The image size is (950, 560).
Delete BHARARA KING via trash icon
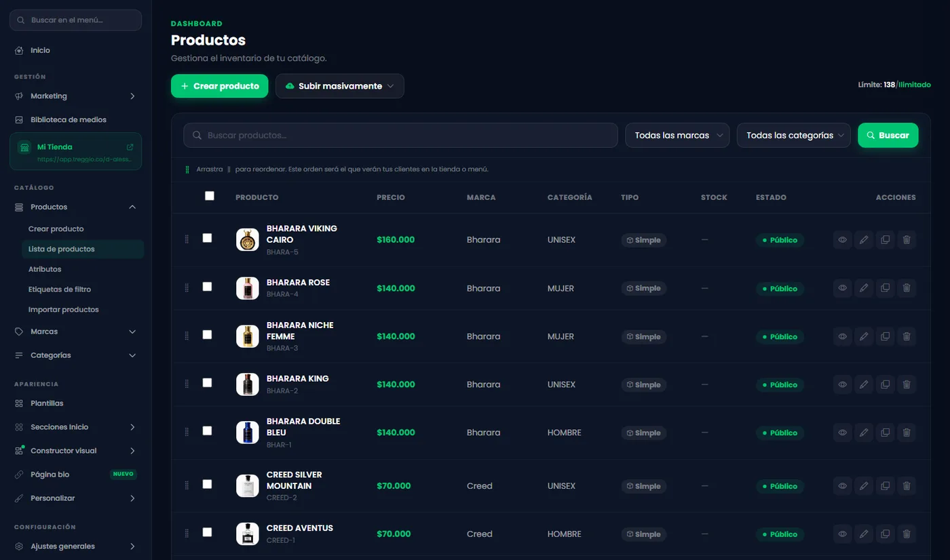click(x=907, y=384)
